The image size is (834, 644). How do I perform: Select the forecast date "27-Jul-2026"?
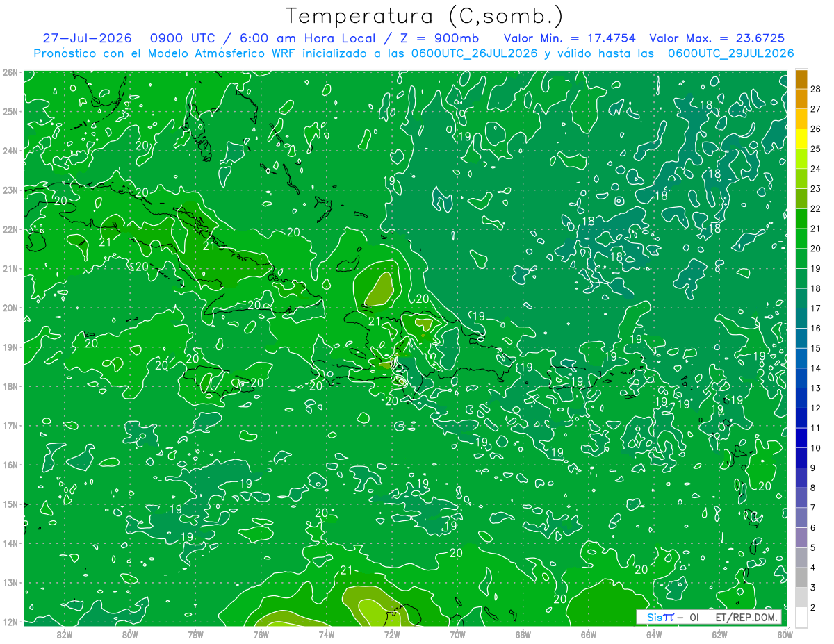(88, 38)
